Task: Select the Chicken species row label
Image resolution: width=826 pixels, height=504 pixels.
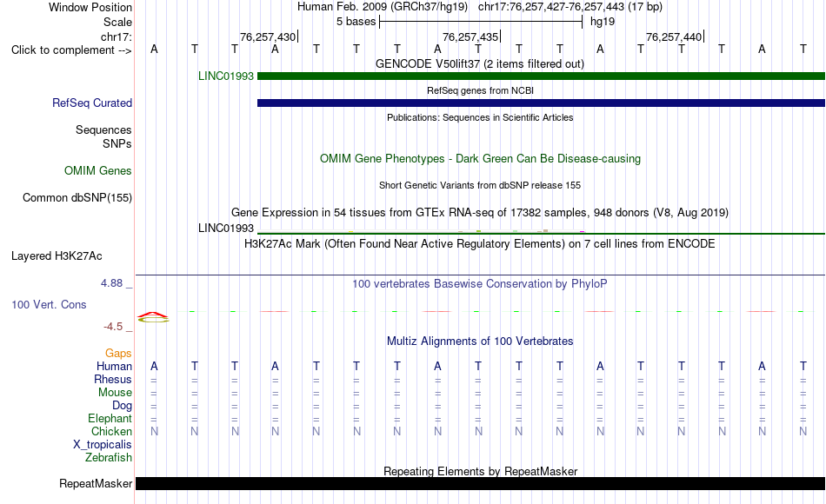Action: point(111,431)
